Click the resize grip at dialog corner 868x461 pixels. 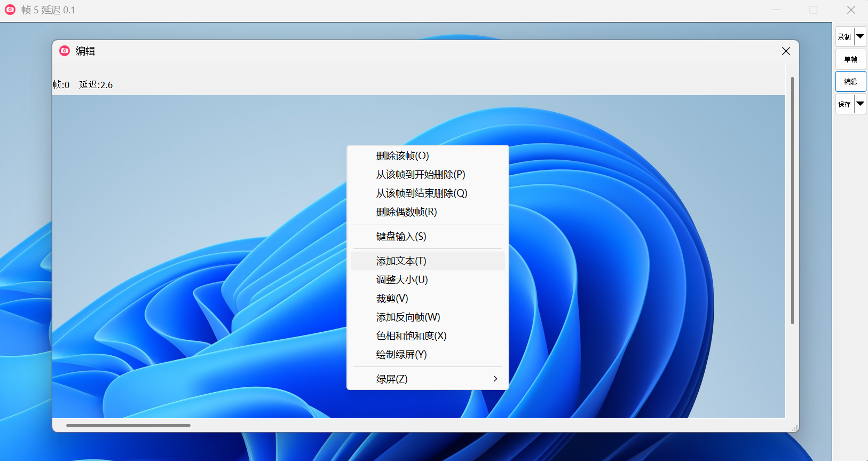(x=795, y=428)
